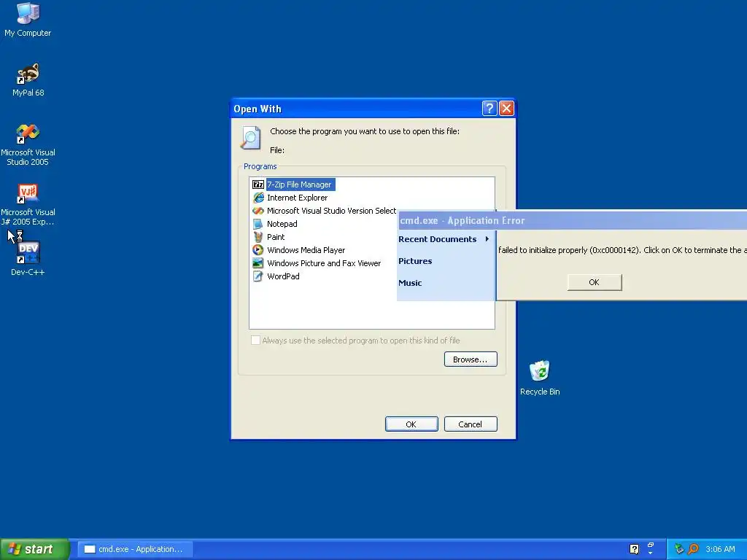Click Browse button in Open With dialog
This screenshot has height=560, width=747.
tap(471, 359)
